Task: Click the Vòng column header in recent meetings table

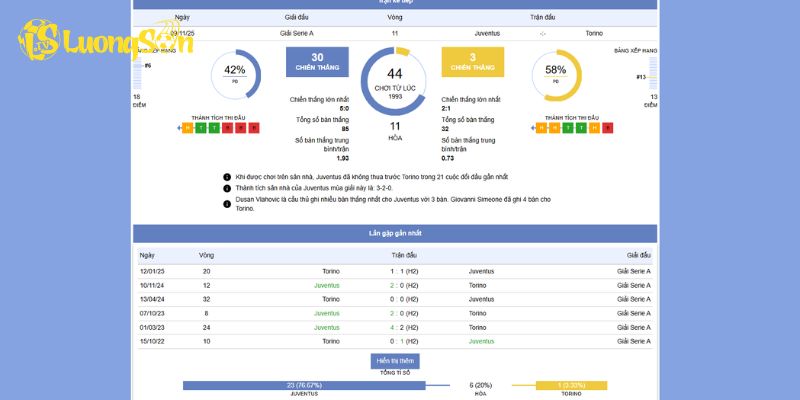Action: pyautogui.click(x=206, y=255)
